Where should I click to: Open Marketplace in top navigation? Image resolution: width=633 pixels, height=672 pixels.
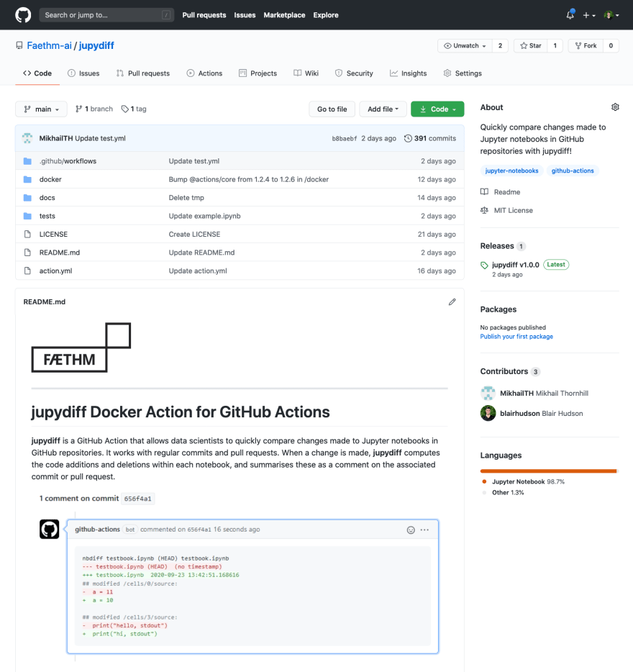(284, 15)
